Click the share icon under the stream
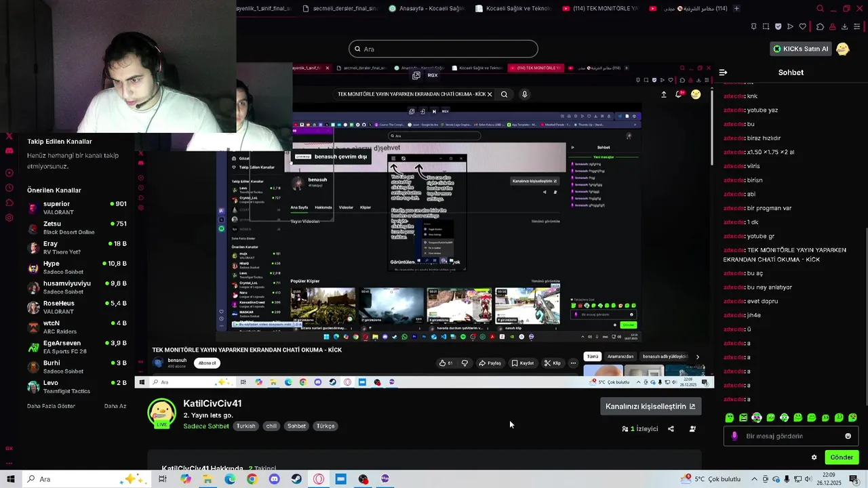Viewport: 868px width, 488px height. click(671, 429)
